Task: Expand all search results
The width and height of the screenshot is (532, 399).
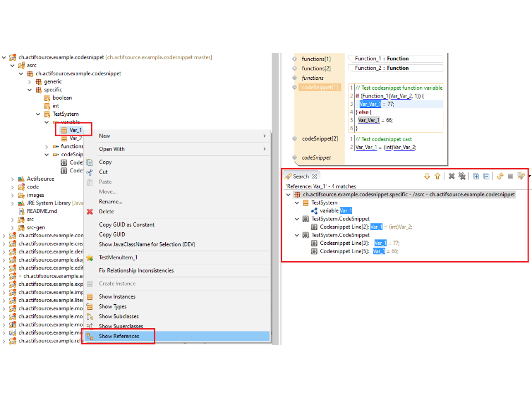Action: 476,176
